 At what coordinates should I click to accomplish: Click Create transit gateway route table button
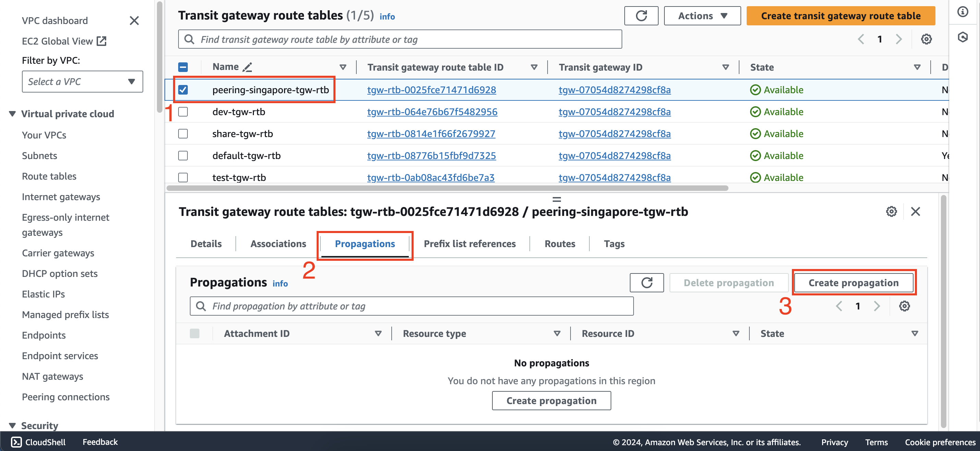click(x=841, y=16)
